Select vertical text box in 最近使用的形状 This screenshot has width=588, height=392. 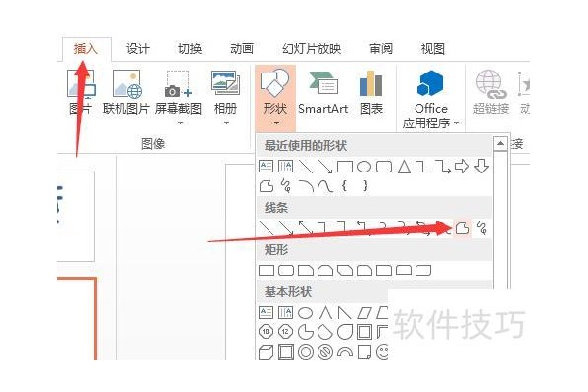coord(286,167)
